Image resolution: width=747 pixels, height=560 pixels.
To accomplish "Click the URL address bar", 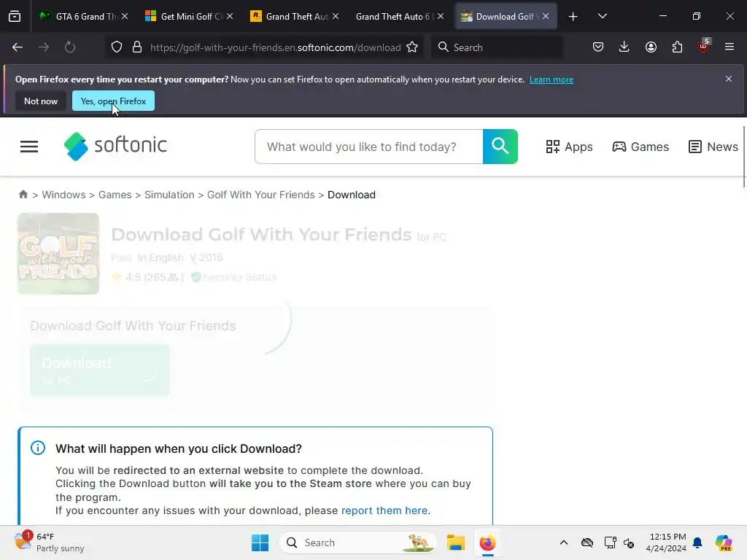I will tap(275, 47).
